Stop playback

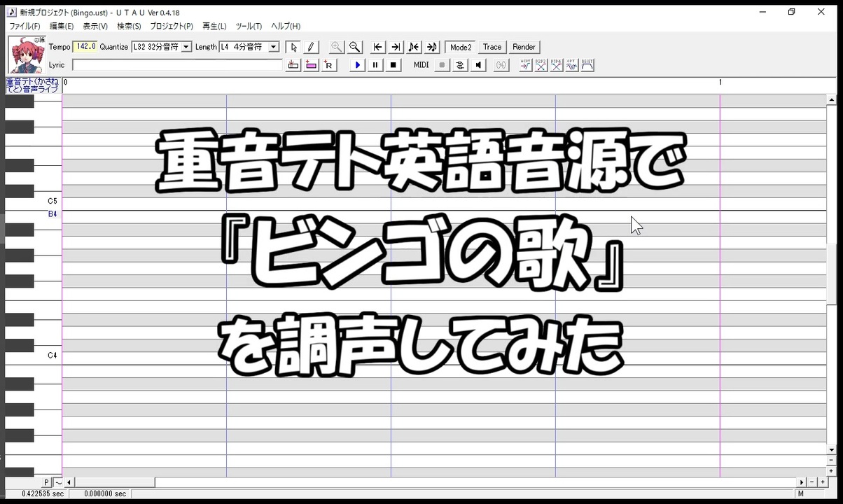pos(393,65)
